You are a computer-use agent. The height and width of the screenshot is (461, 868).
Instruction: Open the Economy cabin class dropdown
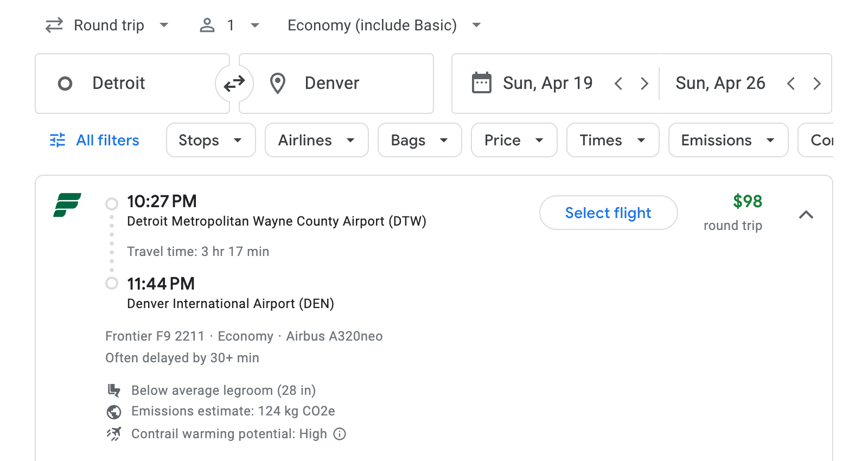pyautogui.click(x=381, y=24)
